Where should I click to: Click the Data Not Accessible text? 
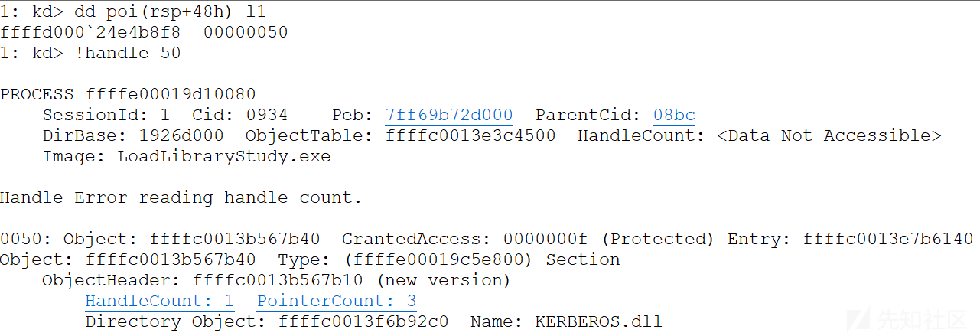pyautogui.click(x=829, y=136)
